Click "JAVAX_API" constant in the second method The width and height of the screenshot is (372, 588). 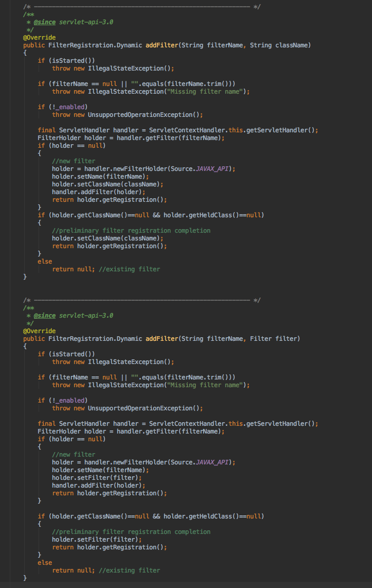pos(214,462)
